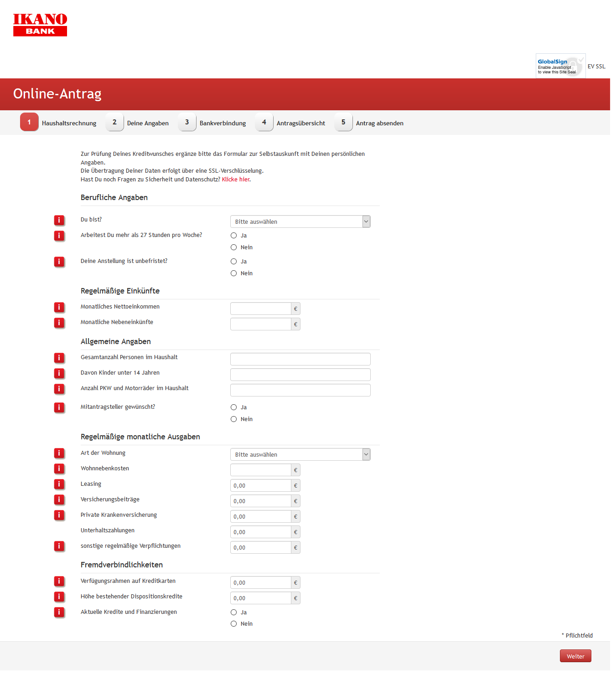Open info icon for Verfügungsrahmen auf Kreditkarten
Image resolution: width=611 pixels, height=700 pixels.
click(x=59, y=582)
